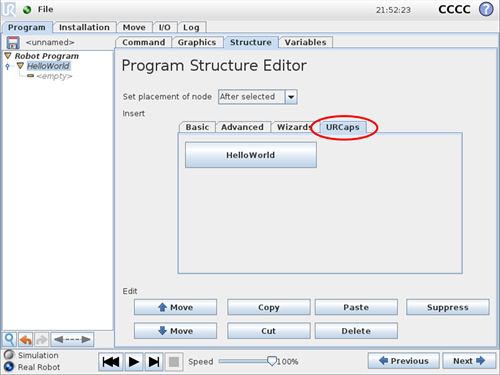Show the Basic insert tab
500x375 pixels.
click(198, 127)
